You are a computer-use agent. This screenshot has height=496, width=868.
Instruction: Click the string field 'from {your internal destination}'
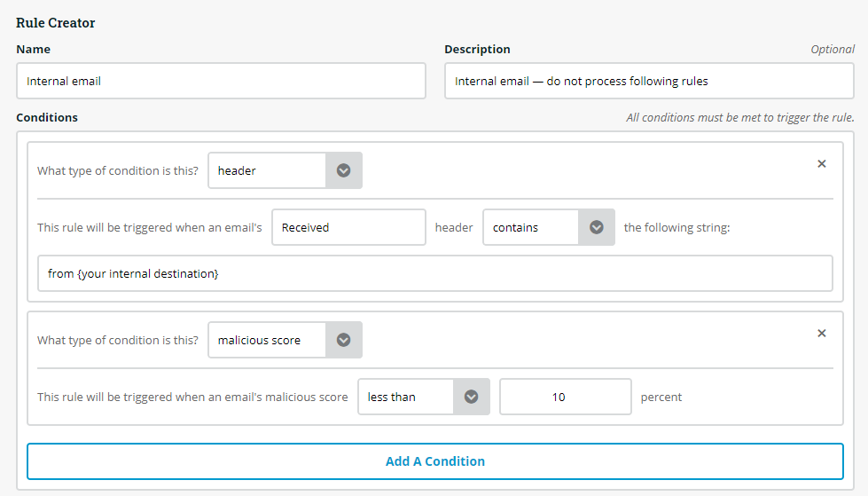click(x=434, y=274)
